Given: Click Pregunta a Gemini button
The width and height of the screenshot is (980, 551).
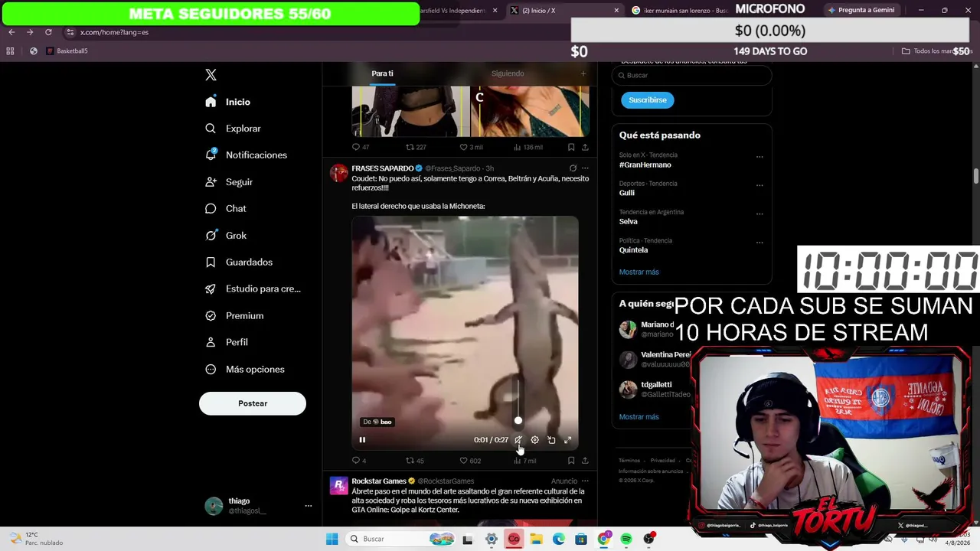Looking at the screenshot, I should point(861,10).
